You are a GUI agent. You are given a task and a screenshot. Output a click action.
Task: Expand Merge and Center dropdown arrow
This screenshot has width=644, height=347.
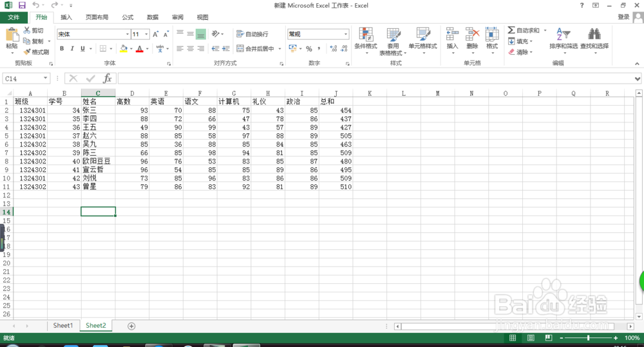point(279,48)
